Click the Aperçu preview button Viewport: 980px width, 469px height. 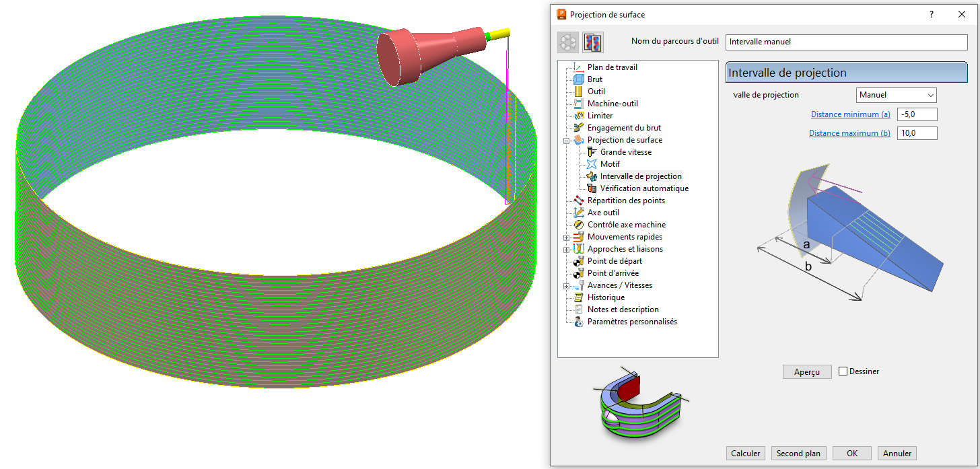806,372
